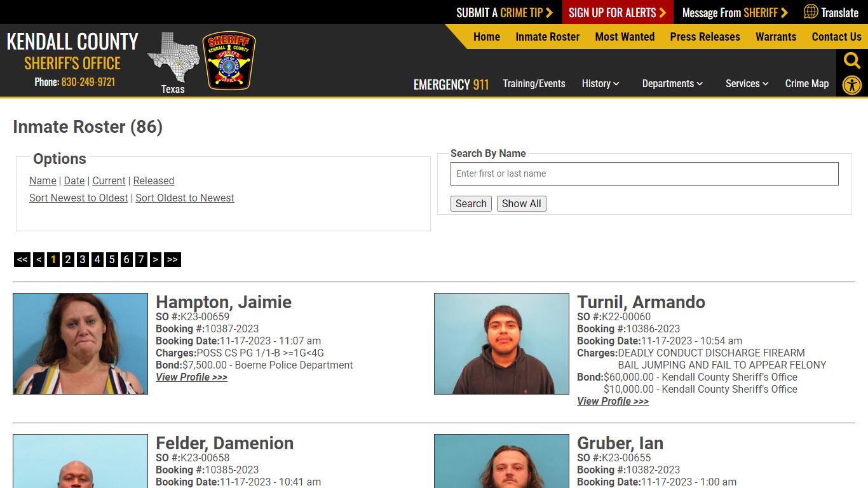Screen dimensions: 868x488
Task: View Profile for Turnil, Armando
Action: pyautogui.click(x=613, y=401)
